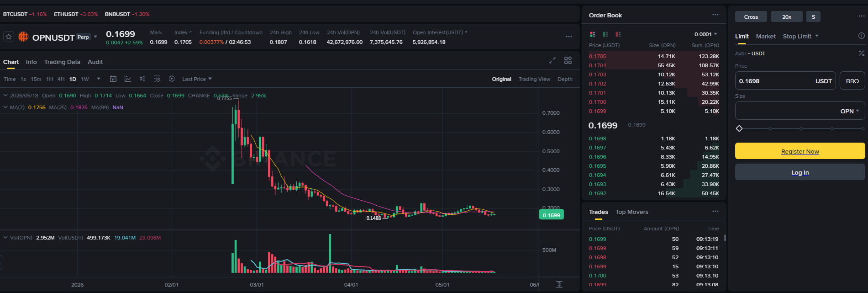This screenshot has width=868, height=293.
Task: Click the scroll-to-latest chart icon
Action: 559,284
